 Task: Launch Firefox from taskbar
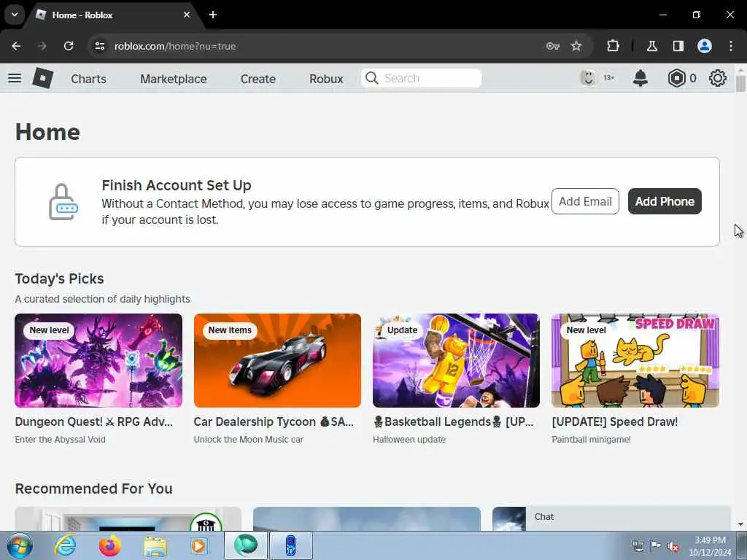pyautogui.click(x=110, y=545)
